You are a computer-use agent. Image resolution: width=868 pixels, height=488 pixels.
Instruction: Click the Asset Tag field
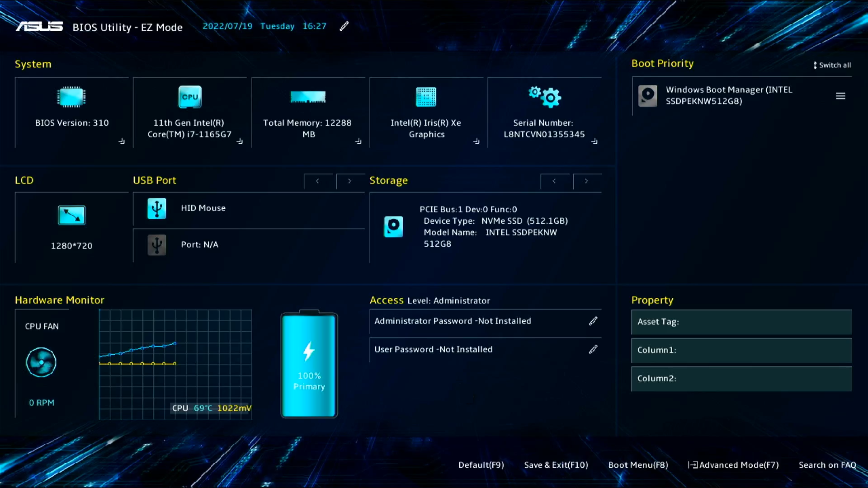click(x=741, y=322)
